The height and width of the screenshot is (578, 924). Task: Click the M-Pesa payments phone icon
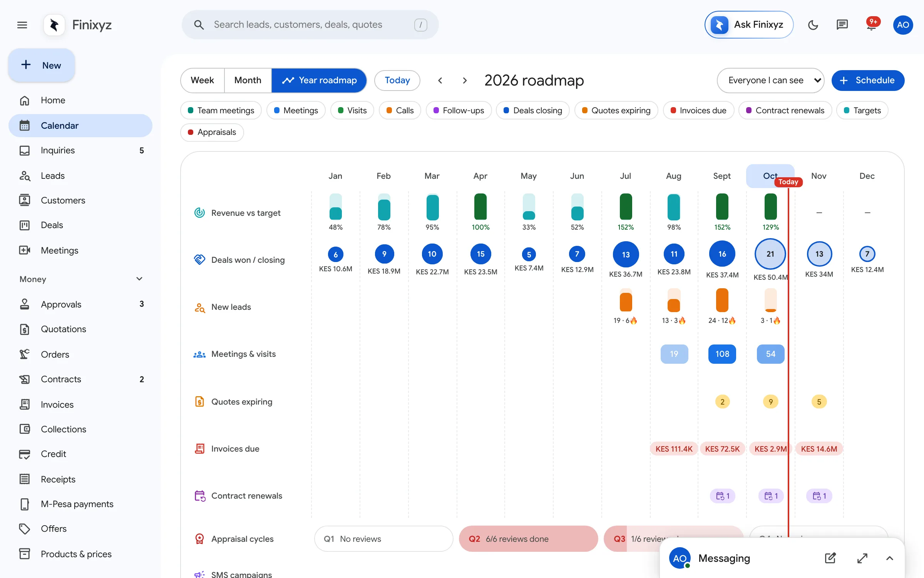click(x=25, y=504)
